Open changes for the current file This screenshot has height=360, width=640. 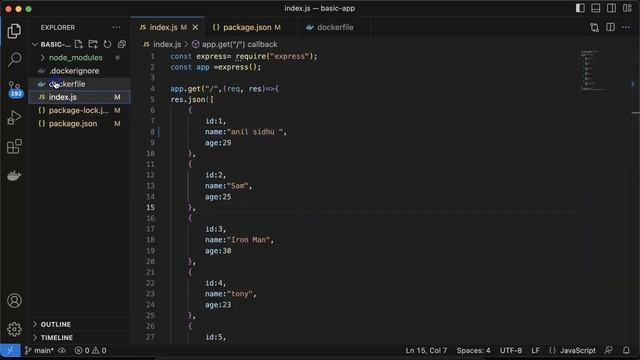pyautogui.click(x=595, y=27)
